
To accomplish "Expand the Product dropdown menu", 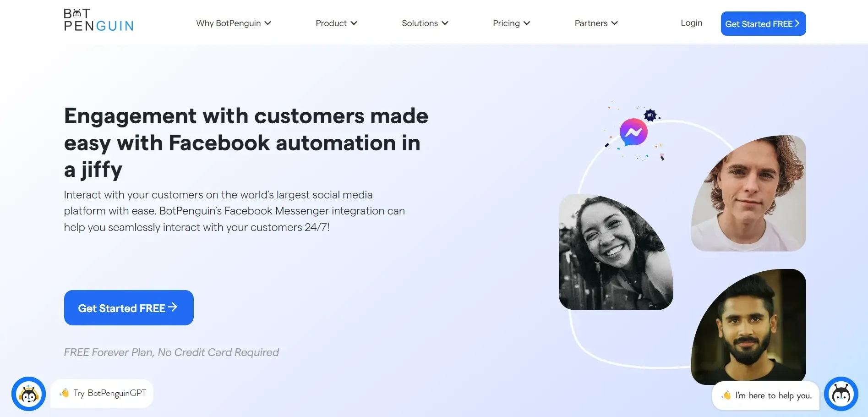I will tap(336, 23).
